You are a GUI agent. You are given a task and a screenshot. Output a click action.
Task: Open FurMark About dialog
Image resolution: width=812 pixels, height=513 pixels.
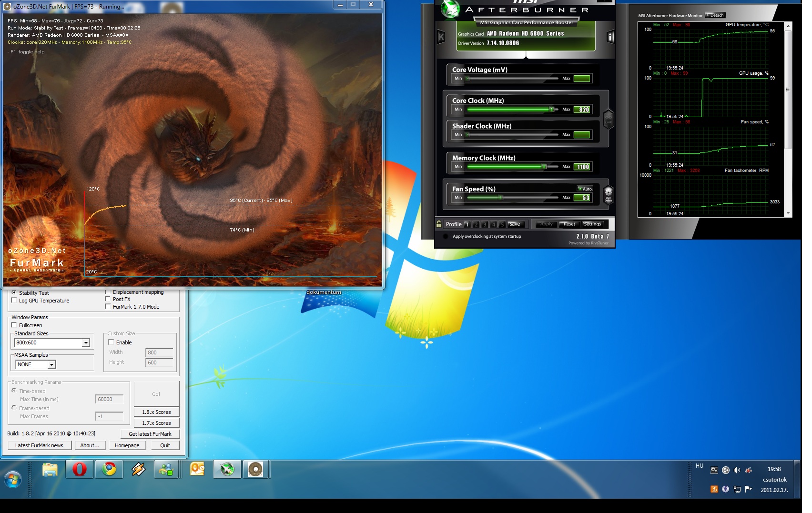pos(90,445)
